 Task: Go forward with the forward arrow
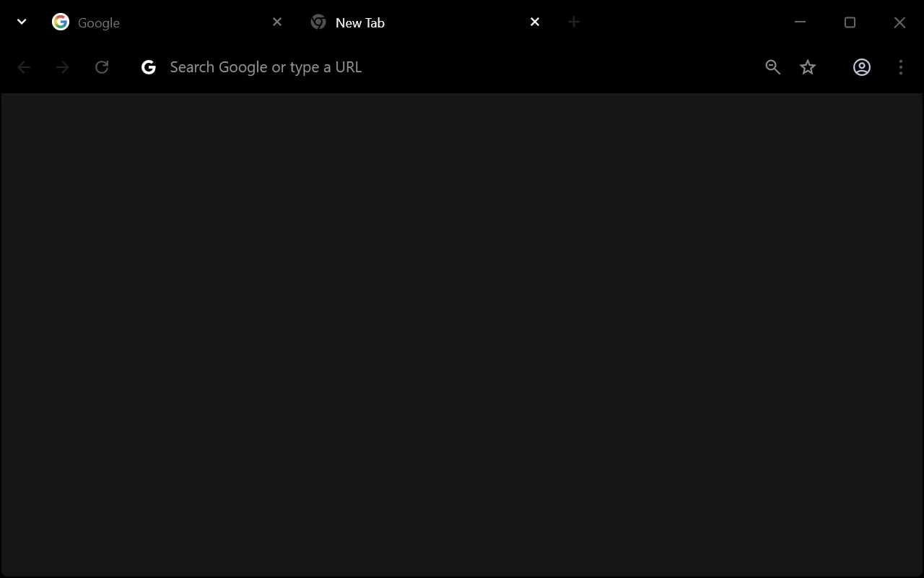[63, 67]
